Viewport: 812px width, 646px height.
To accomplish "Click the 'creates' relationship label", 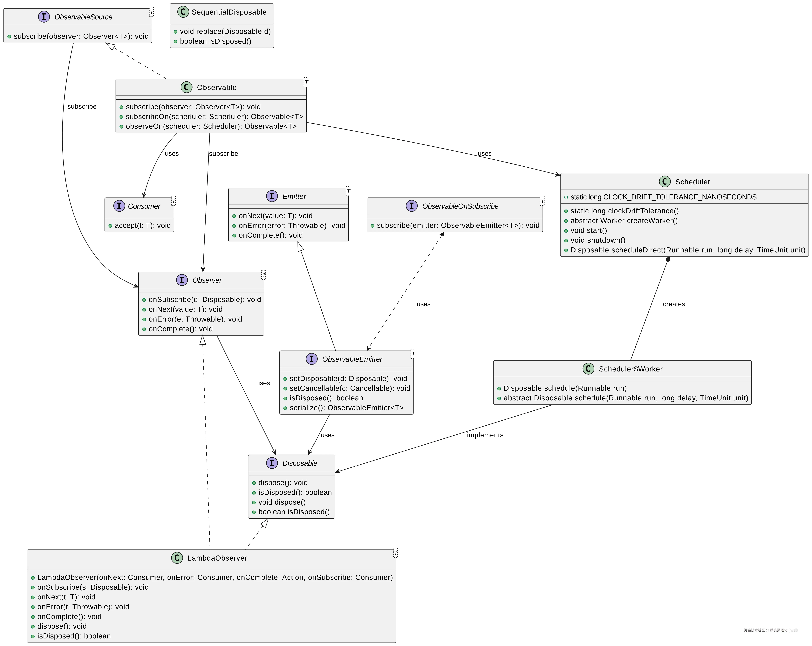I will click(x=674, y=304).
